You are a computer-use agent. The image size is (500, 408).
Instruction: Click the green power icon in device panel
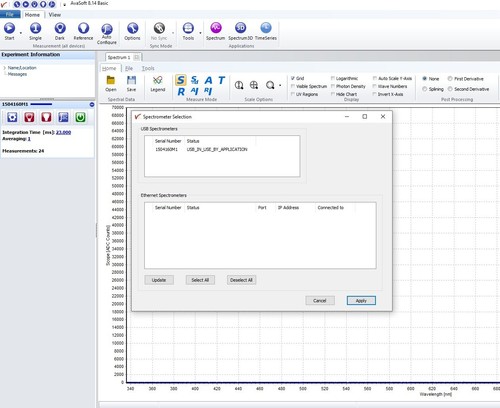click(80, 117)
